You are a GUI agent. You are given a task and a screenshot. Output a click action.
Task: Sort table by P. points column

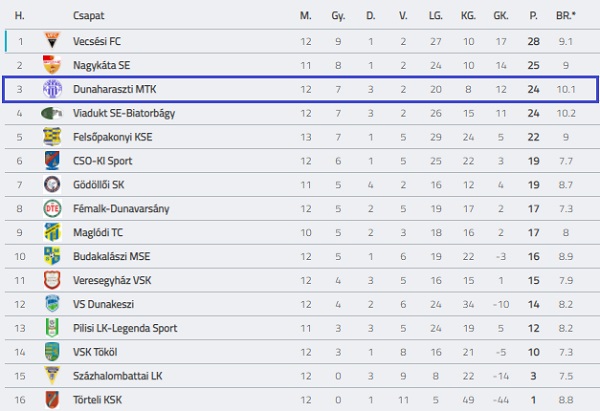(x=534, y=17)
